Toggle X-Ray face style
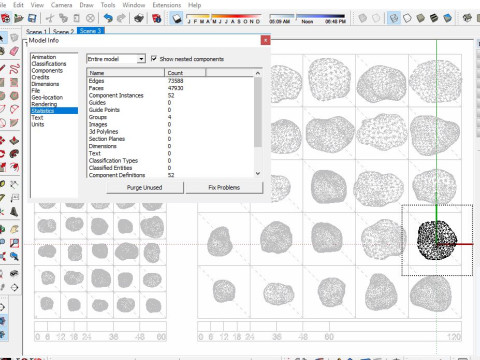 coord(362,18)
